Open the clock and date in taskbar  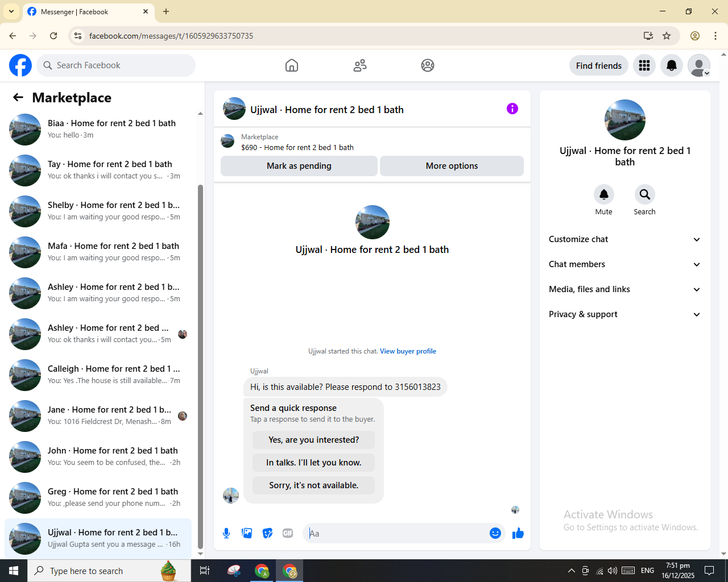pyautogui.click(x=678, y=571)
